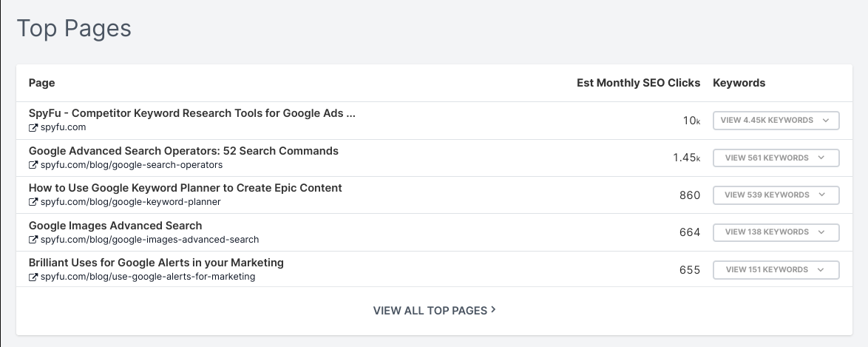This screenshot has height=347, width=868.
Task: Click Brilliant Uses for Google Alerts title
Action: coord(156,263)
